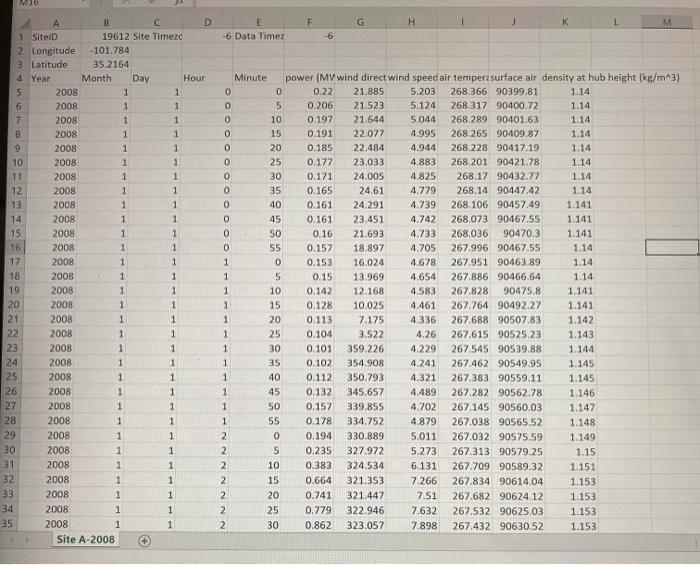Screen dimensions: 700x565
Task: Select column K header
Action: pos(565,21)
